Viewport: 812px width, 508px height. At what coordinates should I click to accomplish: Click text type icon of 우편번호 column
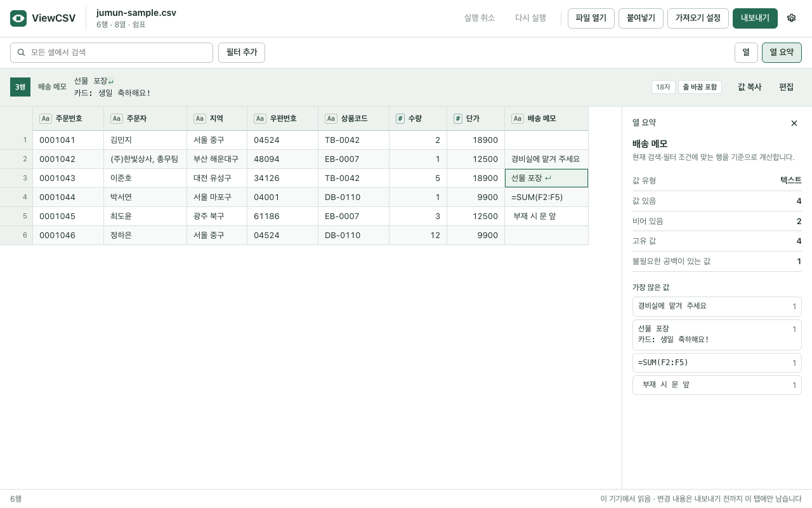click(x=260, y=119)
